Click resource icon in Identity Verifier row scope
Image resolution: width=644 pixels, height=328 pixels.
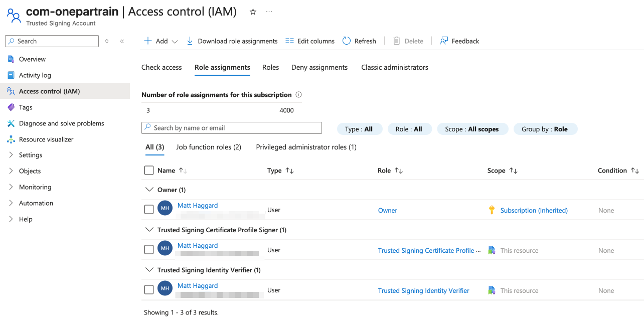point(492,290)
